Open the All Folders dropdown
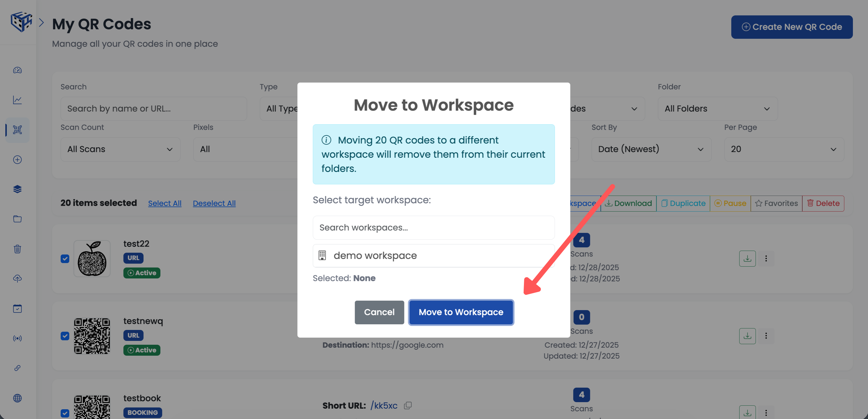The width and height of the screenshot is (868, 419). [717, 109]
